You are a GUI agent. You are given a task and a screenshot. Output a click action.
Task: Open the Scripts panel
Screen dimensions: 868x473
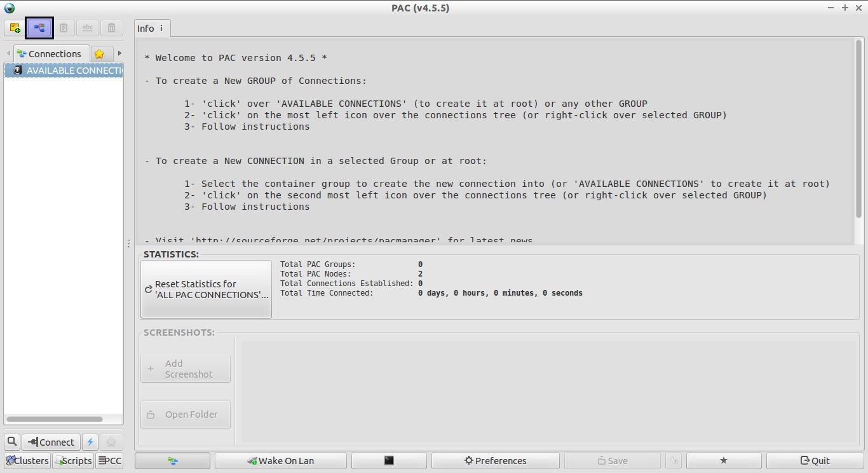click(73, 461)
